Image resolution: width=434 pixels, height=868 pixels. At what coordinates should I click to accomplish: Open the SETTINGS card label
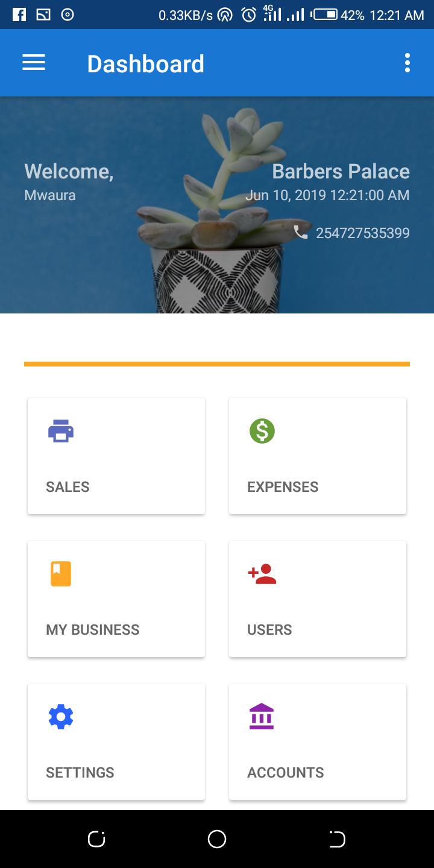80,772
